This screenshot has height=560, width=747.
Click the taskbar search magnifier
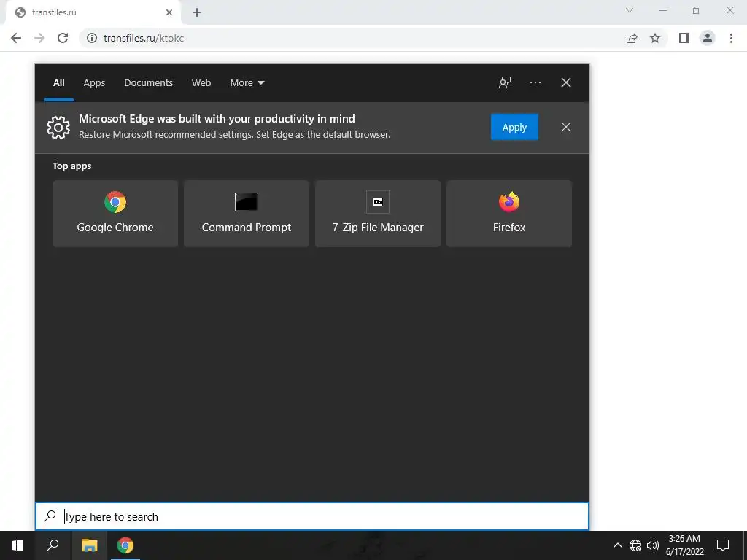pos(53,545)
